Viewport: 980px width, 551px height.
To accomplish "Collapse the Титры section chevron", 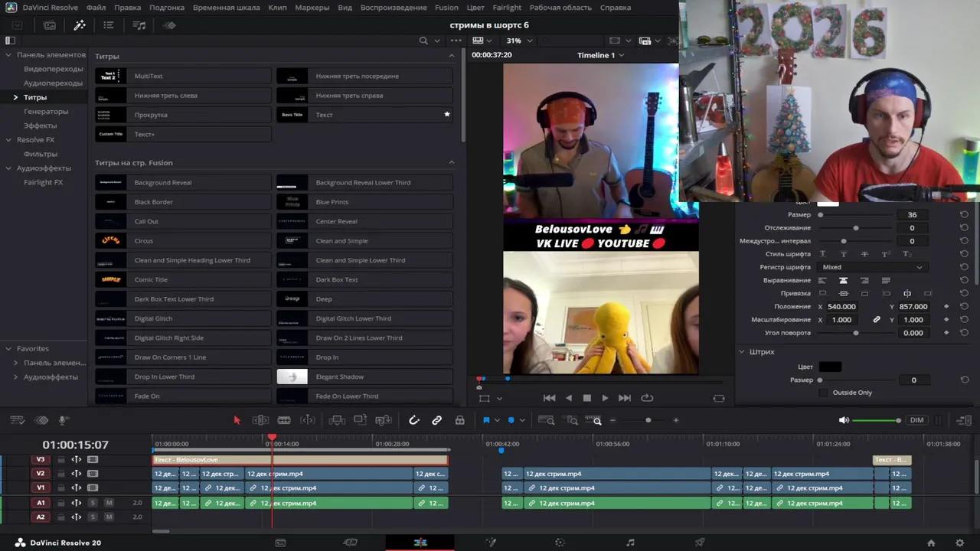I will [x=452, y=56].
